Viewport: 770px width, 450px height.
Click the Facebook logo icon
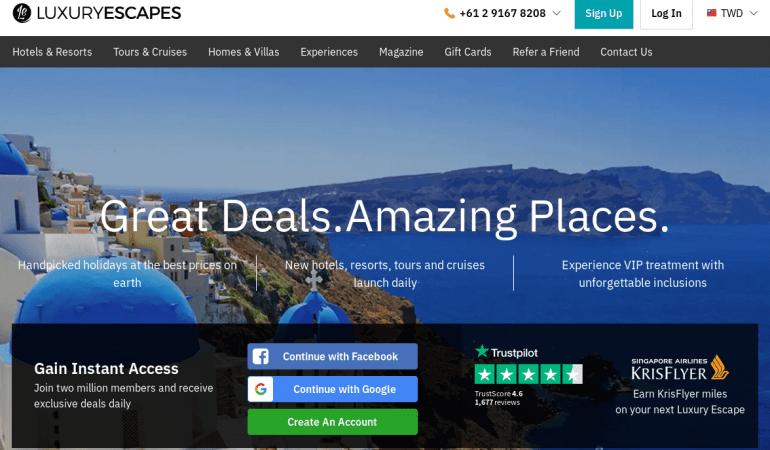260,357
